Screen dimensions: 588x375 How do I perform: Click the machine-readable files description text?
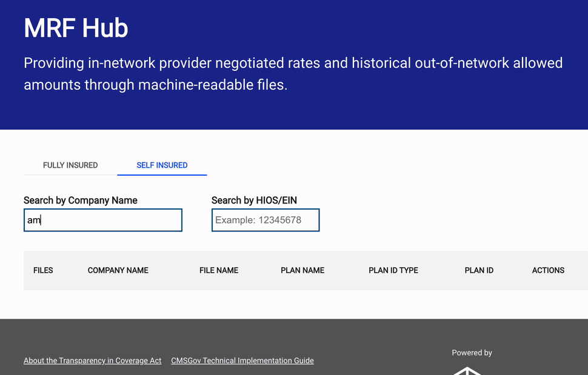pyautogui.click(x=293, y=73)
